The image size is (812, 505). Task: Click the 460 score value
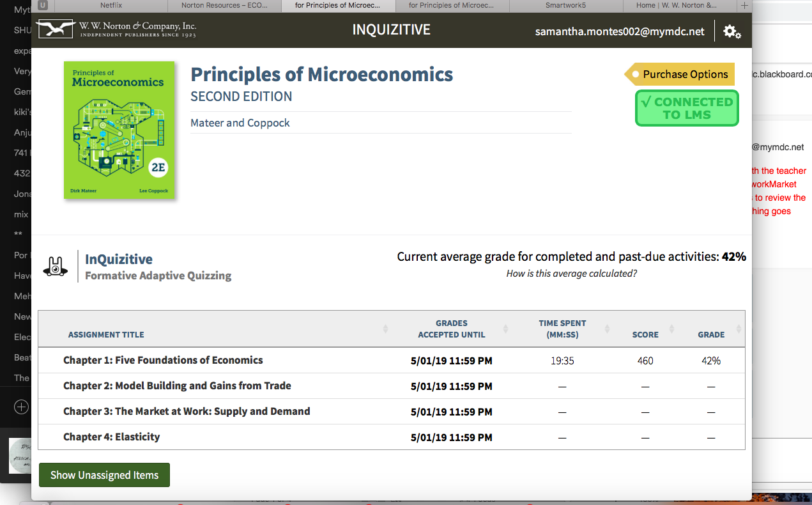point(645,361)
